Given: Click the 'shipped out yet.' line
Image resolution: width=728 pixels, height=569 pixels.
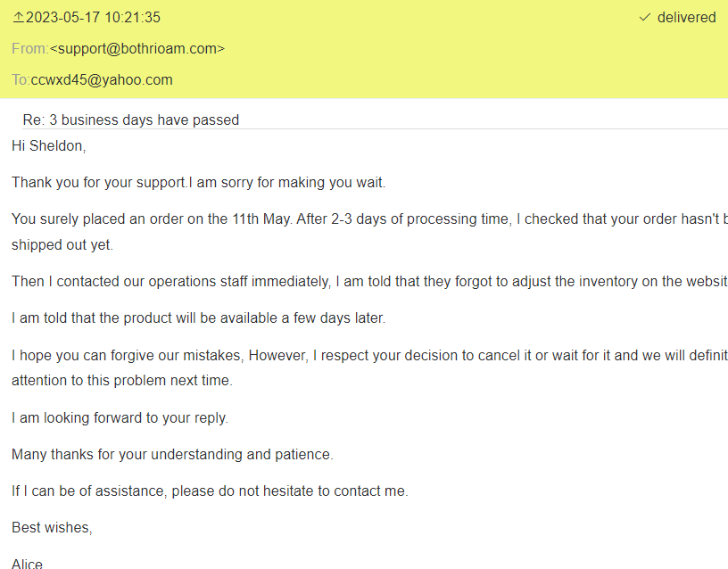Looking at the screenshot, I should [x=62, y=244].
